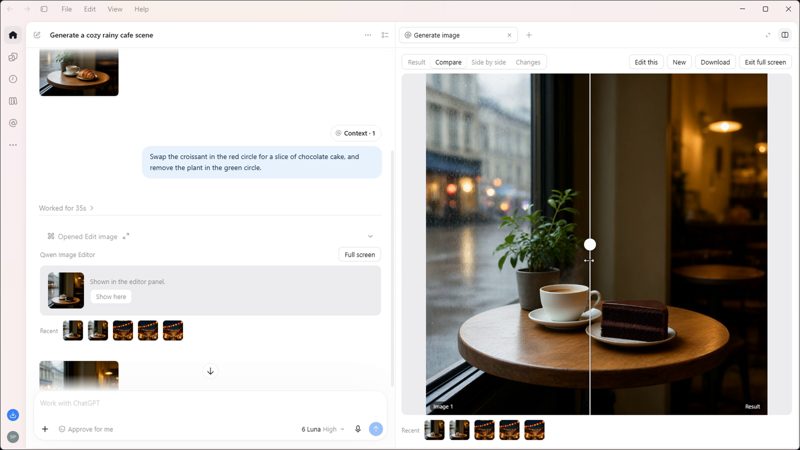The image size is (800, 450).
Task: Toggle the split view panel icon
Action: point(785,35)
